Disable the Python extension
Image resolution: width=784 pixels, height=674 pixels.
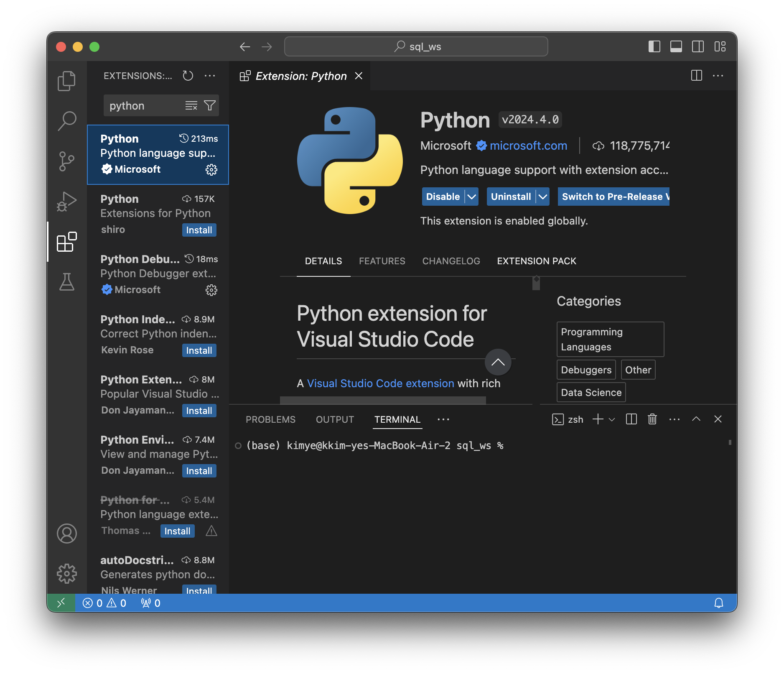pyautogui.click(x=443, y=197)
